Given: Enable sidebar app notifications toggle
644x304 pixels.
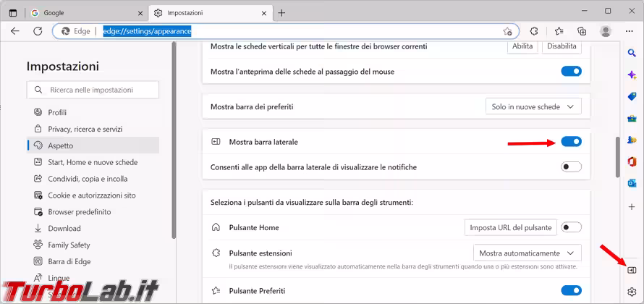Looking at the screenshot, I should (571, 167).
